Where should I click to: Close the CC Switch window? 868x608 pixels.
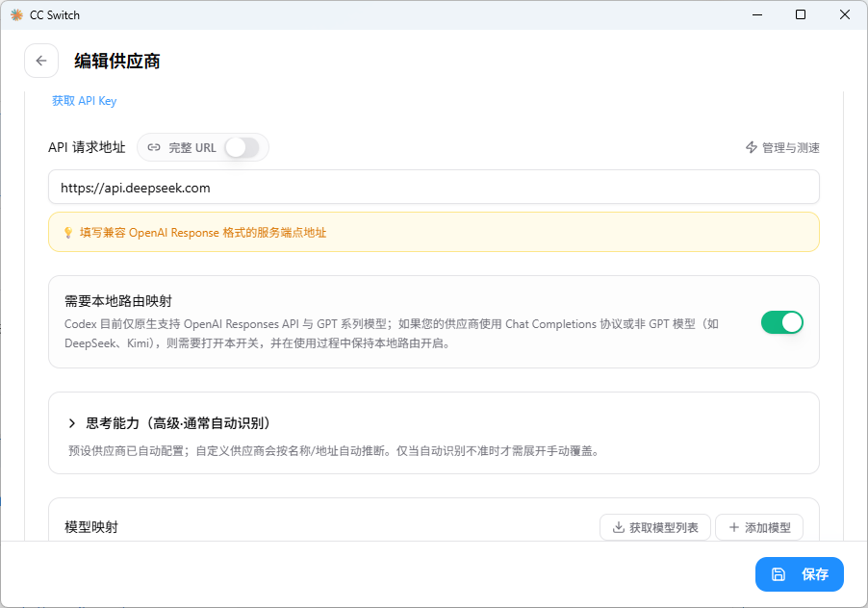pyautogui.click(x=845, y=15)
